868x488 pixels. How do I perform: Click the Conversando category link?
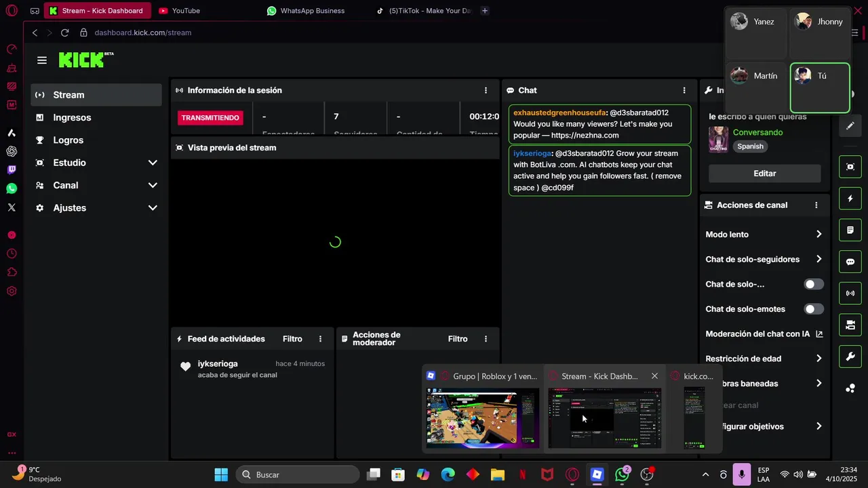coord(757,132)
